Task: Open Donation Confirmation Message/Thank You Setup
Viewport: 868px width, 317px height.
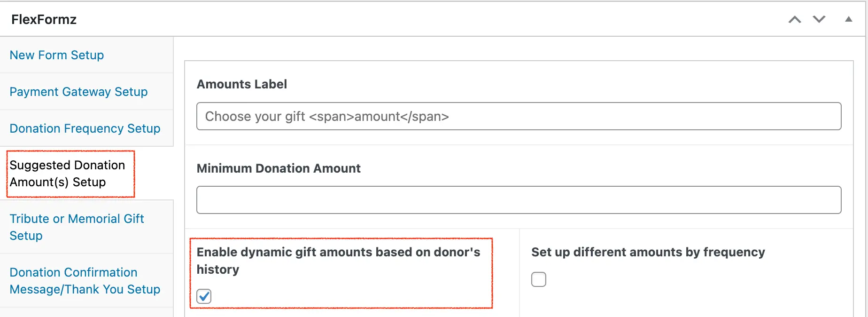Action: 85,281
